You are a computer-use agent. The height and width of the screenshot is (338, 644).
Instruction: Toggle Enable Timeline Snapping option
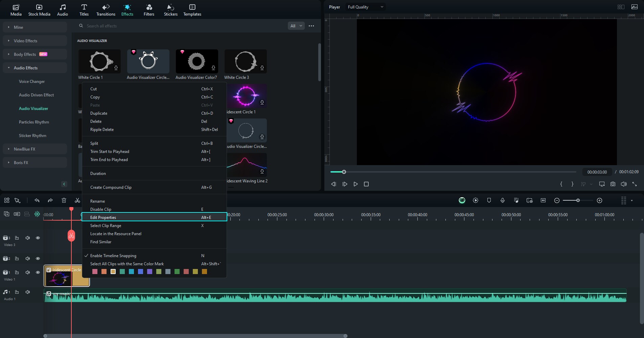coord(113,256)
